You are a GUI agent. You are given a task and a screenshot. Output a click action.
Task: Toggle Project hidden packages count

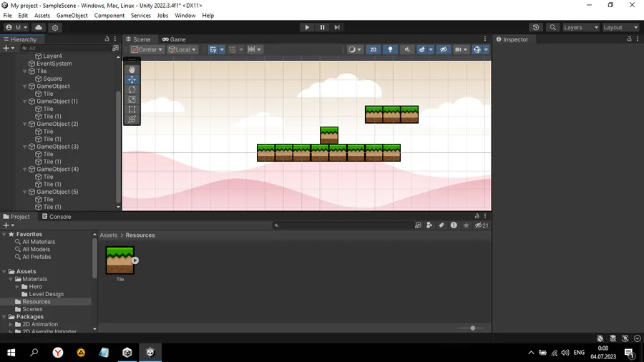(x=482, y=225)
